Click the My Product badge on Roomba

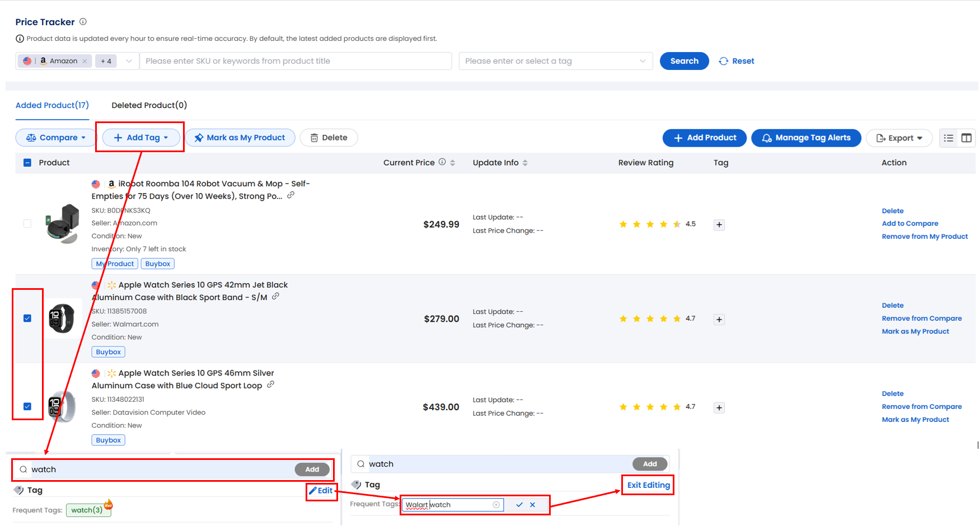(x=115, y=264)
